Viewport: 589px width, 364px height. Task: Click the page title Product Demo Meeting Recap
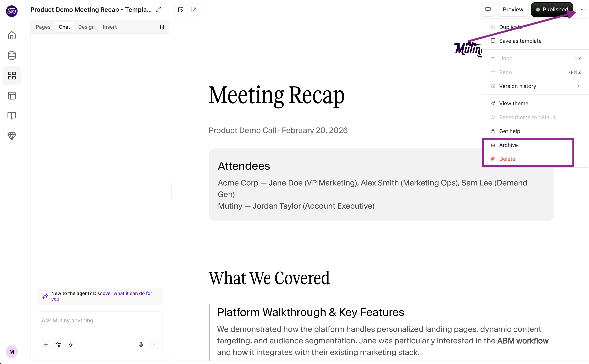pyautogui.click(x=91, y=10)
